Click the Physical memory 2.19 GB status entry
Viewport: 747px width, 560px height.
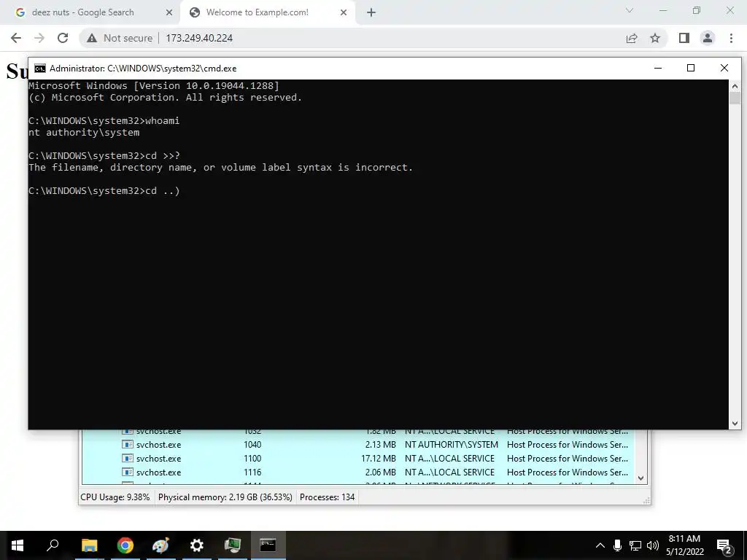click(225, 497)
